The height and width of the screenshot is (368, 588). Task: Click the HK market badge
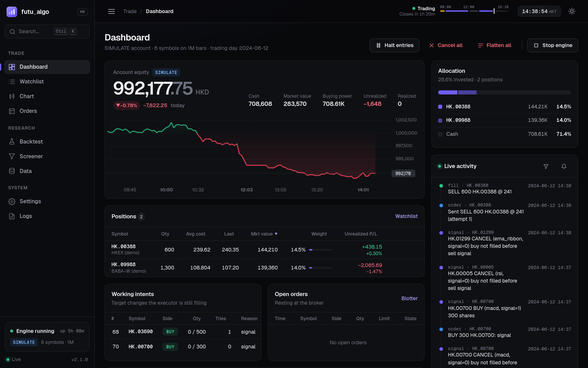click(83, 12)
